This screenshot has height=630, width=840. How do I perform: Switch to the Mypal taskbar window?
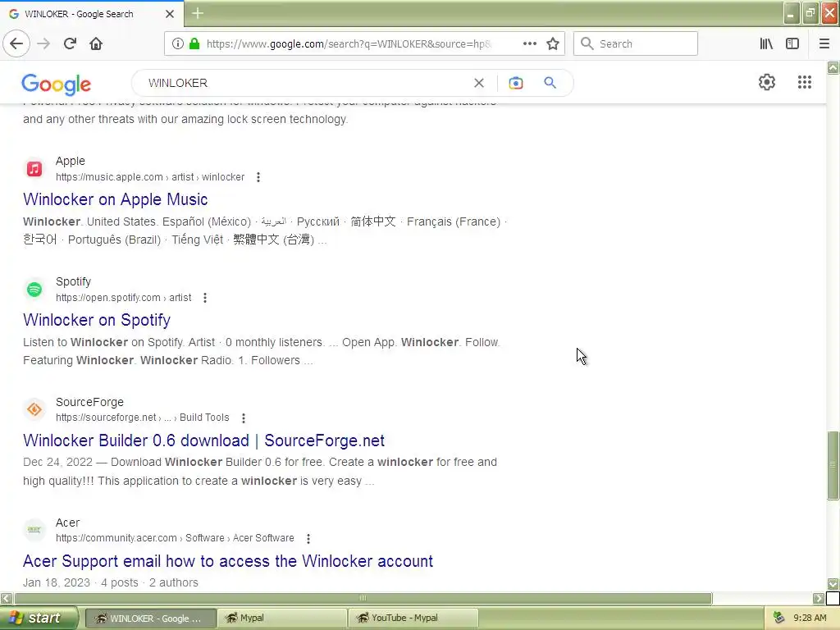(282, 619)
